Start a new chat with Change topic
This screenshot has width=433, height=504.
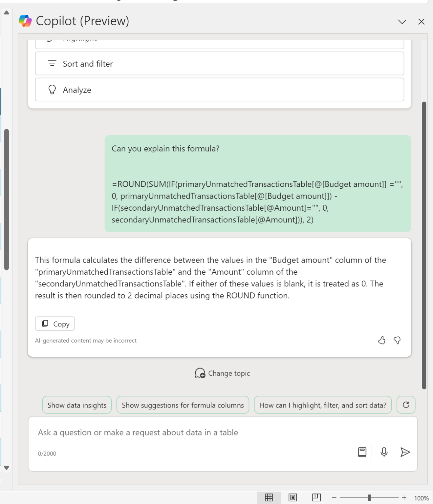pos(222,373)
